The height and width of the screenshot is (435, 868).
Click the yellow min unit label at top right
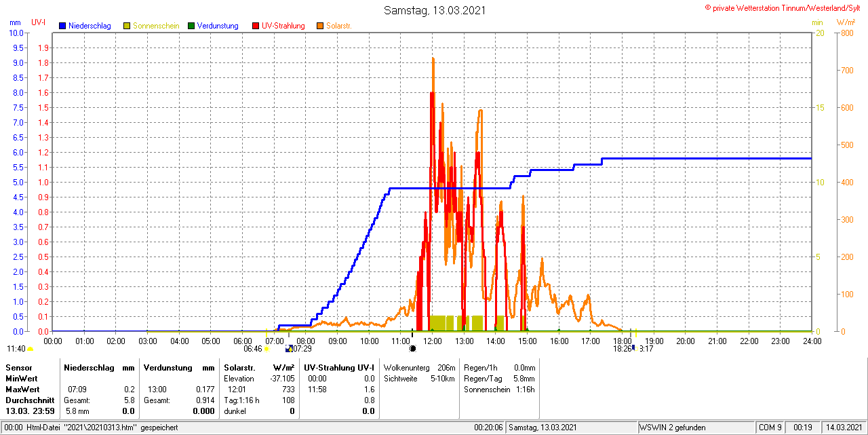pos(817,22)
